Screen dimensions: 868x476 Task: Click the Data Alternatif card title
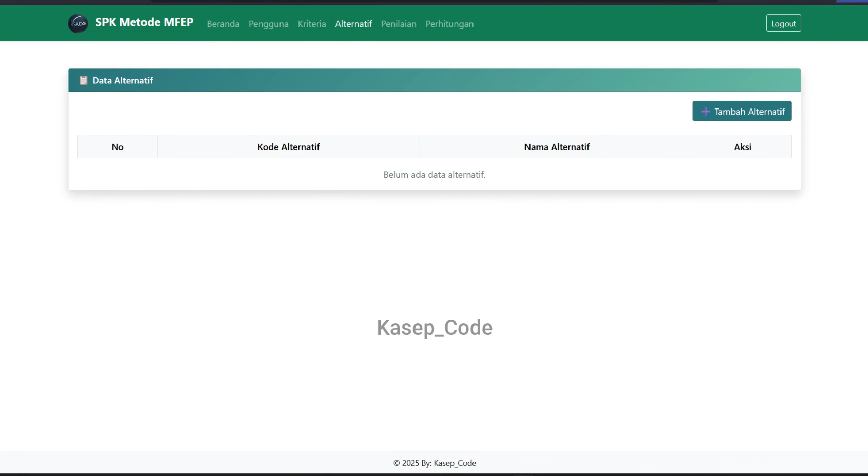(x=122, y=80)
